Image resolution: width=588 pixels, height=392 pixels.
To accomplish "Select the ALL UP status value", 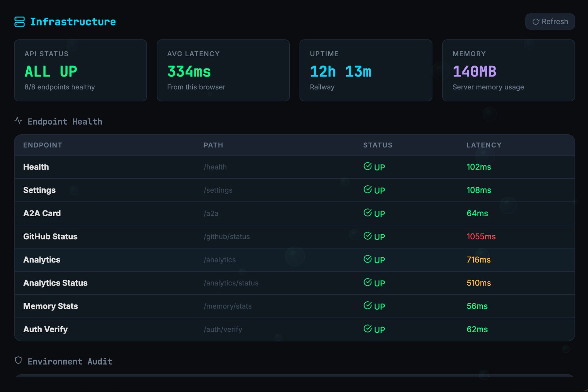I will (51, 72).
